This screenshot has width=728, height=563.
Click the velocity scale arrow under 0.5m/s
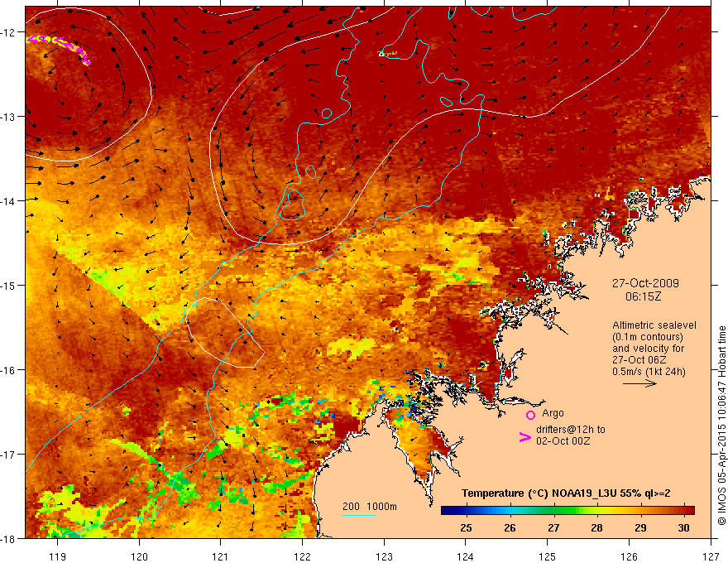639,383
